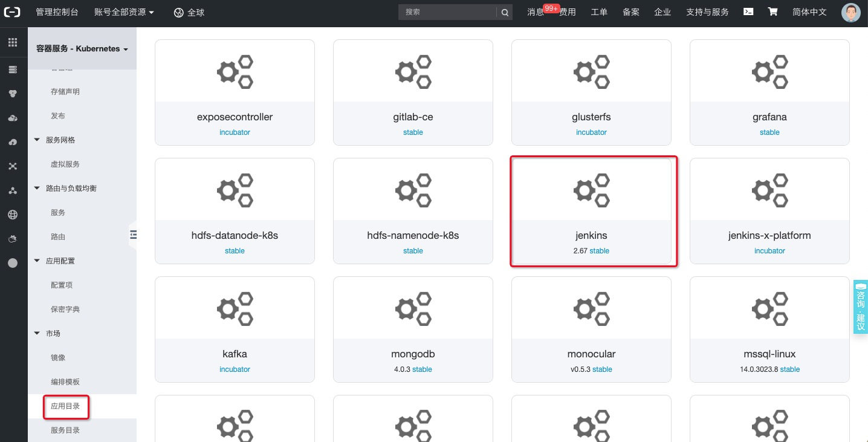The height and width of the screenshot is (442, 868).
Task: Click the stable link under mongodb
Action: click(422, 369)
